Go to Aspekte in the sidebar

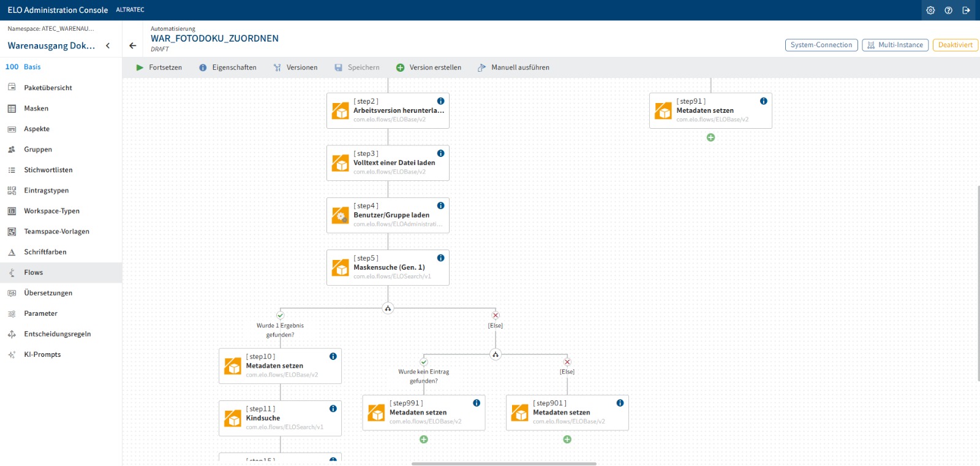(61, 129)
